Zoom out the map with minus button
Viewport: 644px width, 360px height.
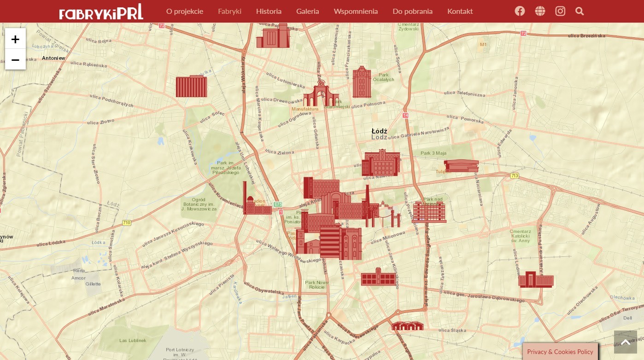pyautogui.click(x=15, y=60)
